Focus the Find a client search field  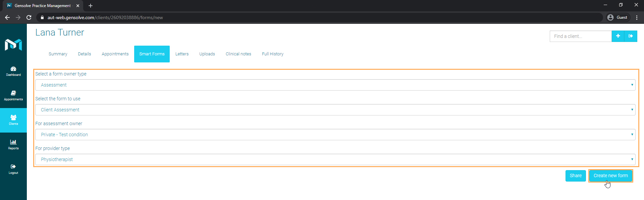pyautogui.click(x=581, y=36)
